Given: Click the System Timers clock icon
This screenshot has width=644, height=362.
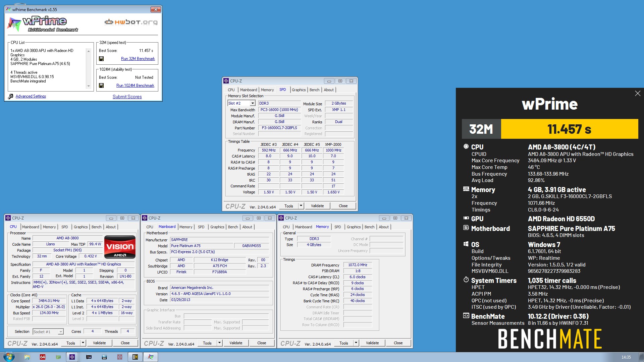Looking at the screenshot, I should (466, 280).
